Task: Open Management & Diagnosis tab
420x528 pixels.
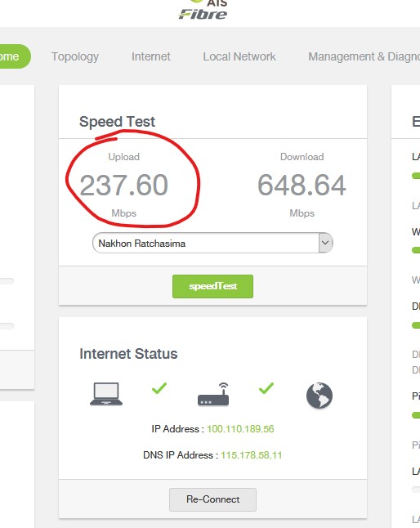Action: pyautogui.click(x=364, y=56)
